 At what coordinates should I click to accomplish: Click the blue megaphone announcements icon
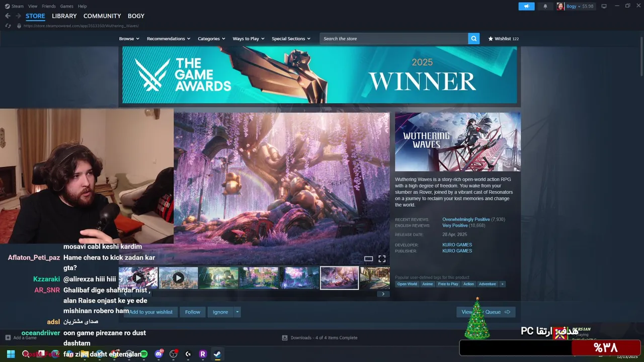pos(526,6)
